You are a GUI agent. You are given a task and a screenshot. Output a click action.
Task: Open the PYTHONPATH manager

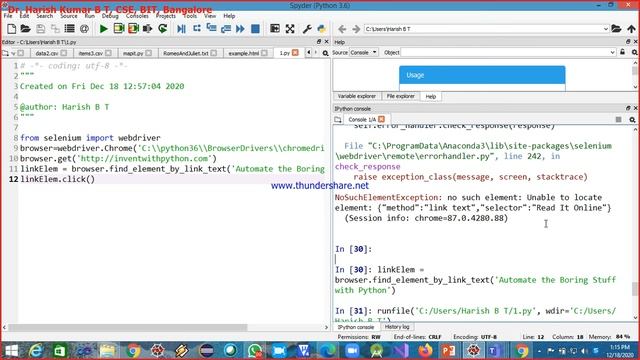click(x=322, y=29)
